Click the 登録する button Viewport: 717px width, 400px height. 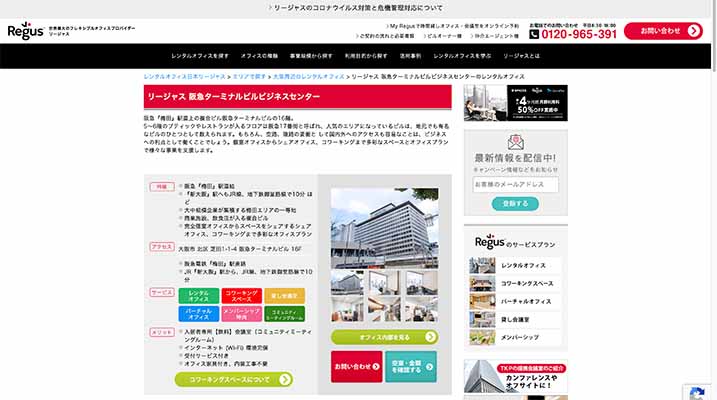point(515,204)
